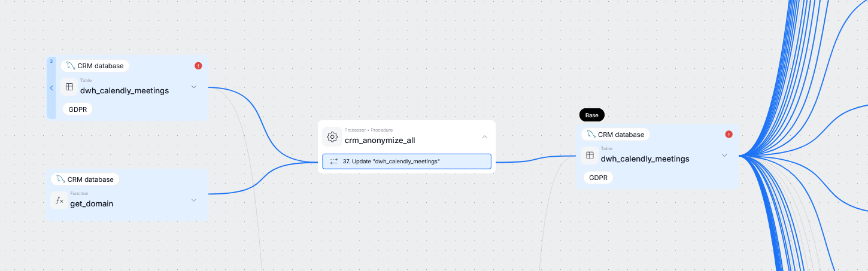Image resolution: width=868 pixels, height=271 pixels.
Task: Click the left arrow on the upstream table node
Action: [51, 88]
